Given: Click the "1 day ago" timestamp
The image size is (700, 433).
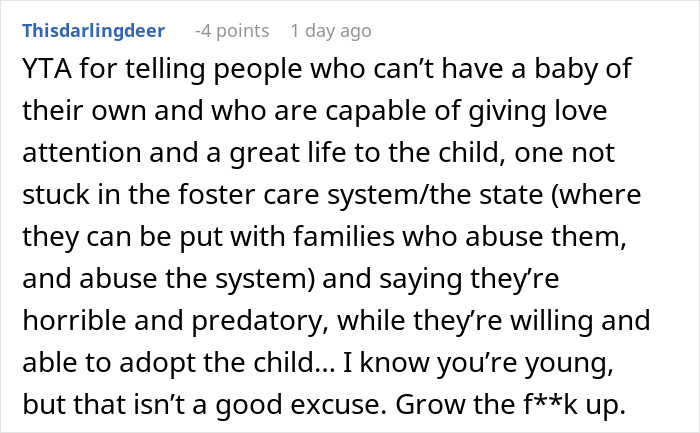Looking at the screenshot, I should 331,30.
